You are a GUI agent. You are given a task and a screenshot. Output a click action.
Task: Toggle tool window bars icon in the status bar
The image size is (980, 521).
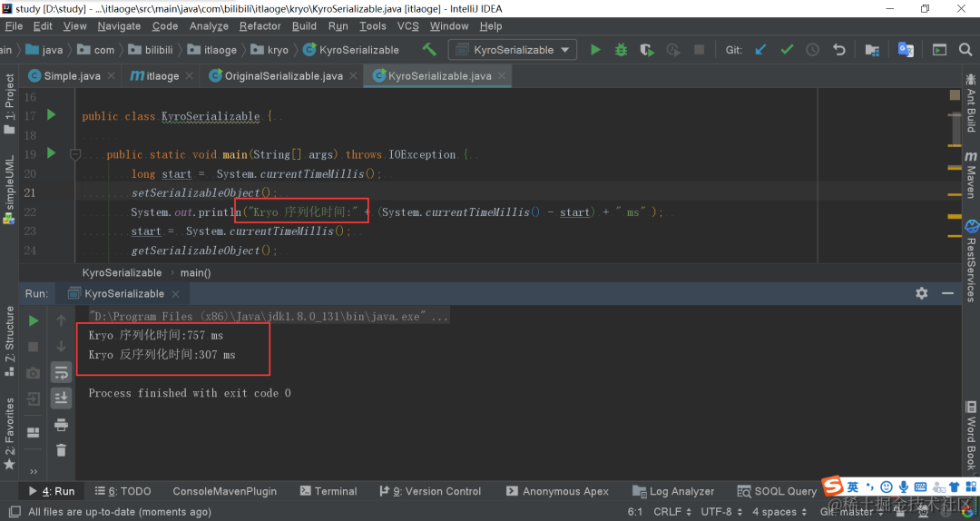coord(15,512)
